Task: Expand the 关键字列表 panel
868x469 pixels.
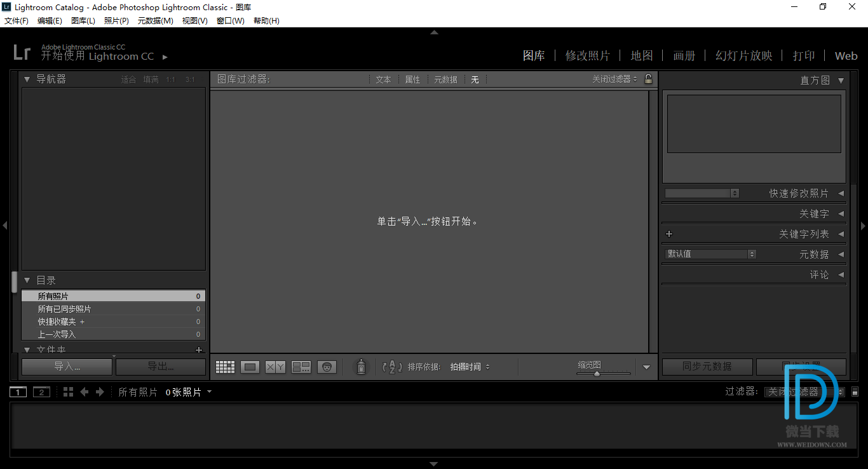Action: tap(841, 234)
